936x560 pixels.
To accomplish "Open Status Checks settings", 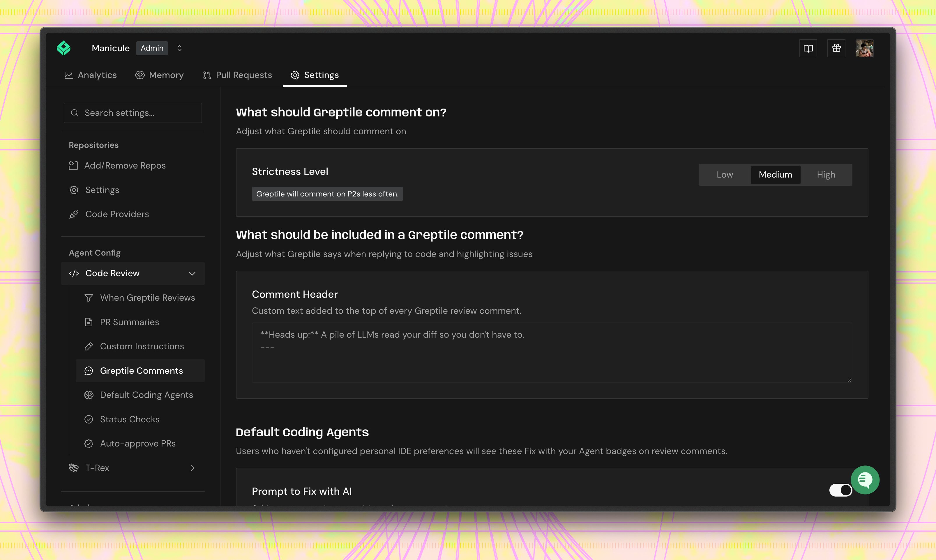I will click(140, 420).
